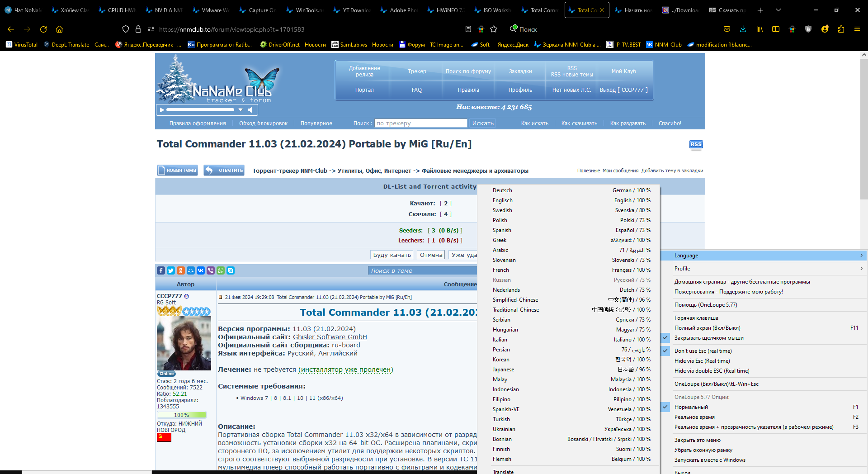The image size is (868, 474).
Task: Share the topic on VK
Action: click(x=201, y=270)
